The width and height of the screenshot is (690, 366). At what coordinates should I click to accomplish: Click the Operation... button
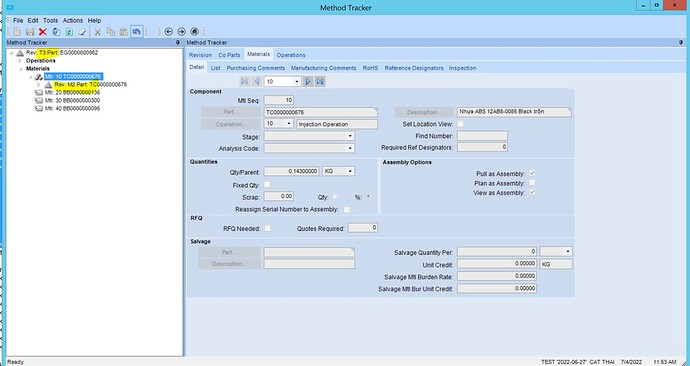(231, 124)
